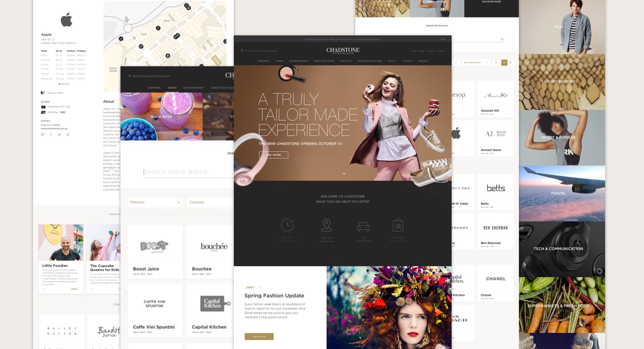644x349 pixels.
Task: Open DIRECTIONS & MAP in the main navigation
Action: pos(324,61)
